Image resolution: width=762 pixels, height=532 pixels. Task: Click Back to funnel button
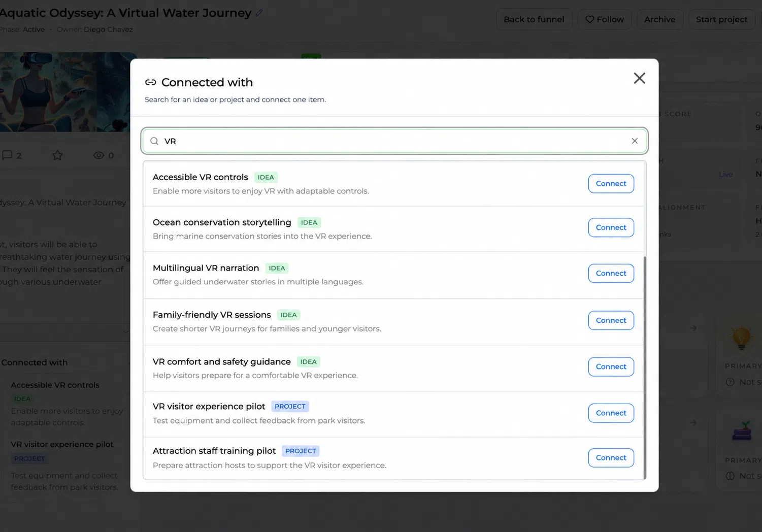click(534, 19)
